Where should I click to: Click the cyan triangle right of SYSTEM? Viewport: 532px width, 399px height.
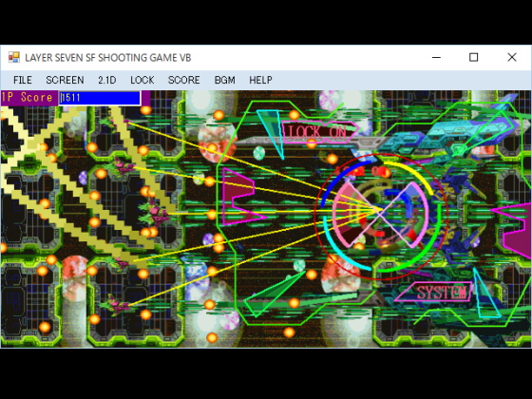point(485,294)
